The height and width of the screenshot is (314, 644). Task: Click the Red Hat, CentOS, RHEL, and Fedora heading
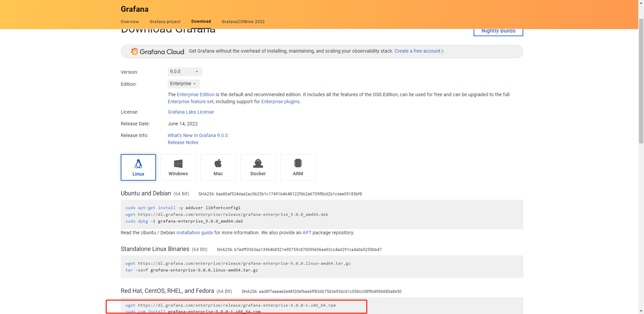[167, 291]
